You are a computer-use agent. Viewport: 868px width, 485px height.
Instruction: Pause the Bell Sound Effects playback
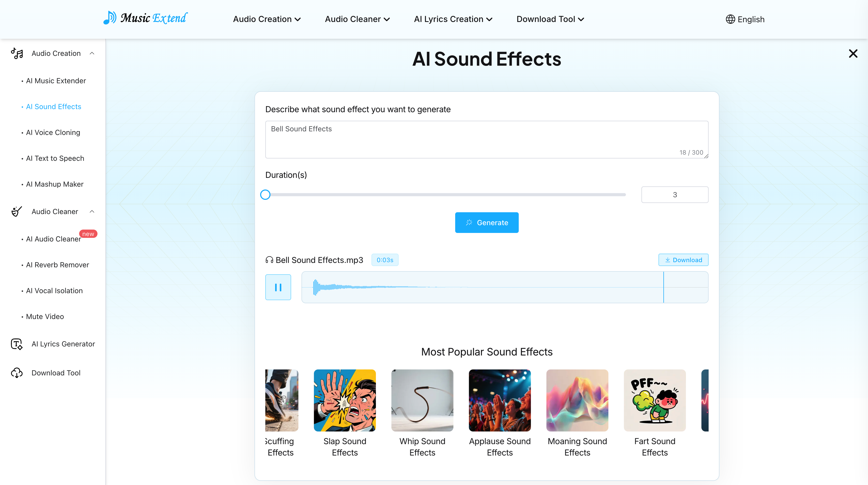click(x=278, y=287)
